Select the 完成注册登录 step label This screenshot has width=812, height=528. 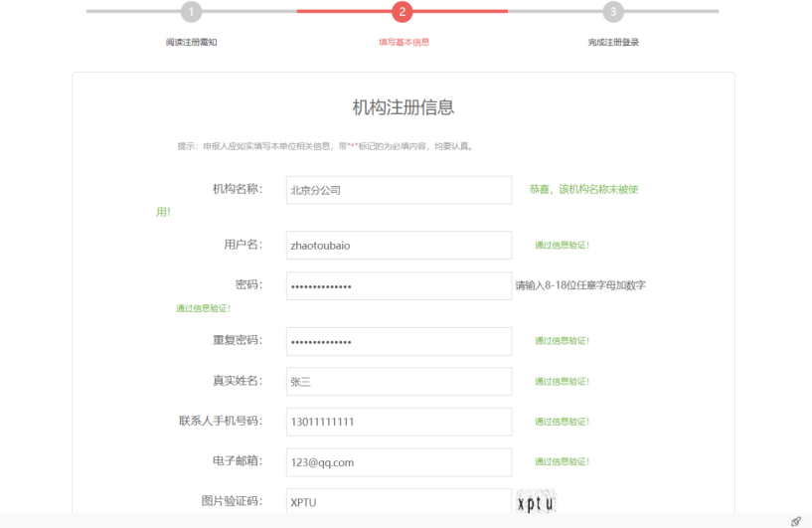click(613, 43)
